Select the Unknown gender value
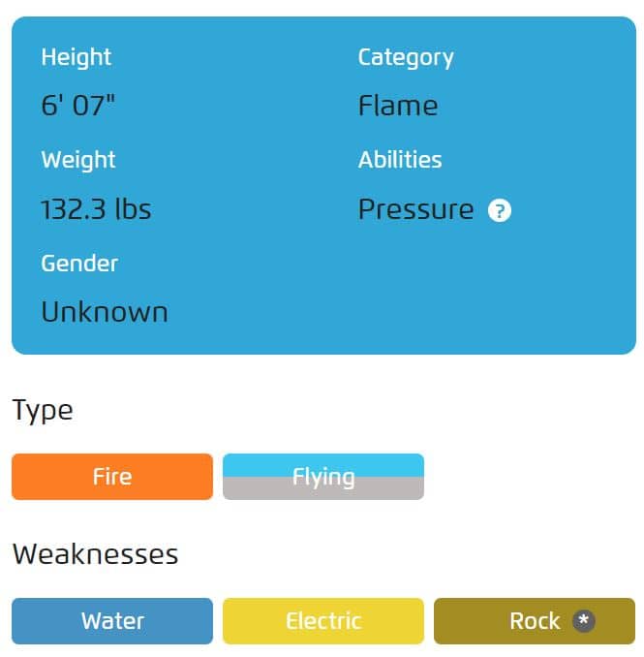Viewport: 644px width, 657px height. 105,312
